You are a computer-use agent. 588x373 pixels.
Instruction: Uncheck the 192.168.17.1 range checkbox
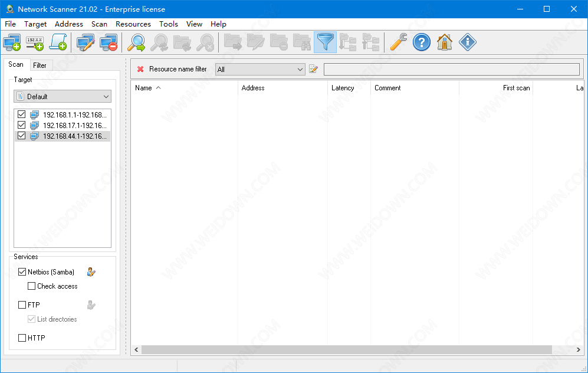[x=21, y=125]
